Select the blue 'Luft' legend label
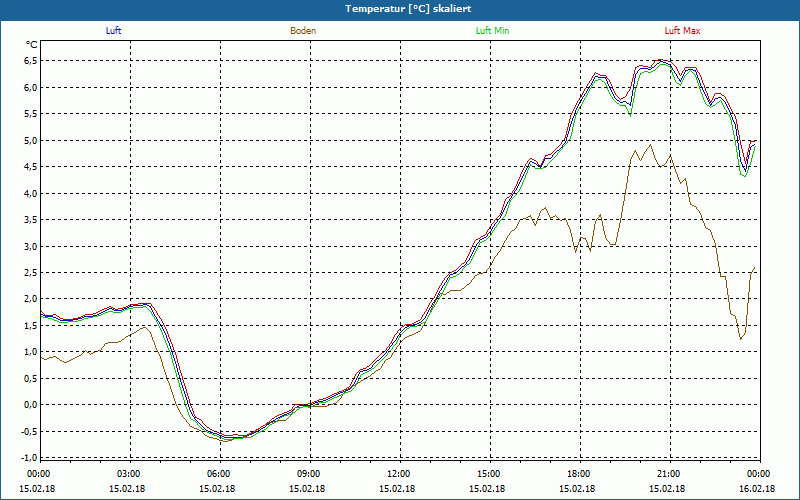 point(113,31)
